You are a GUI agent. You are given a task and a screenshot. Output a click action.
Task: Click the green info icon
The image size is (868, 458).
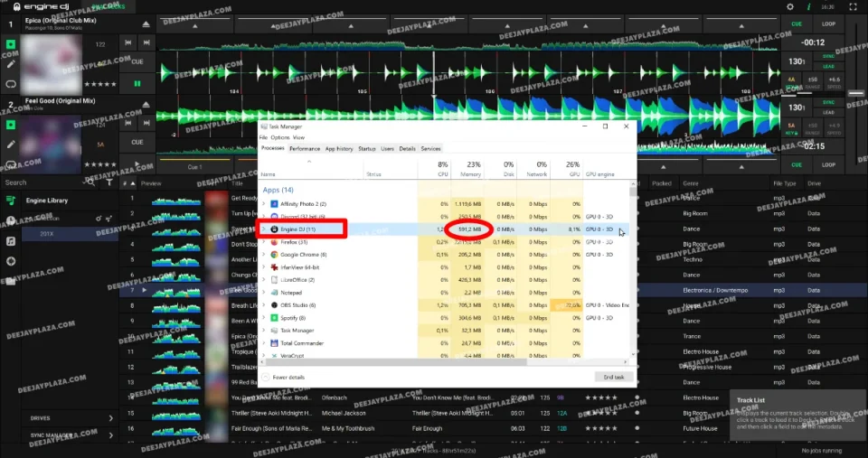pyautogui.click(x=808, y=6)
